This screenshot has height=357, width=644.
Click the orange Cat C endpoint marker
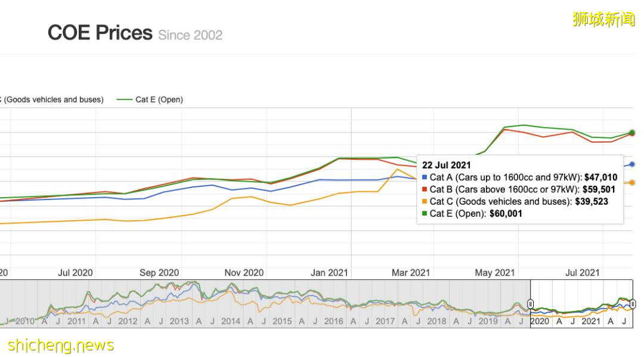click(x=632, y=183)
